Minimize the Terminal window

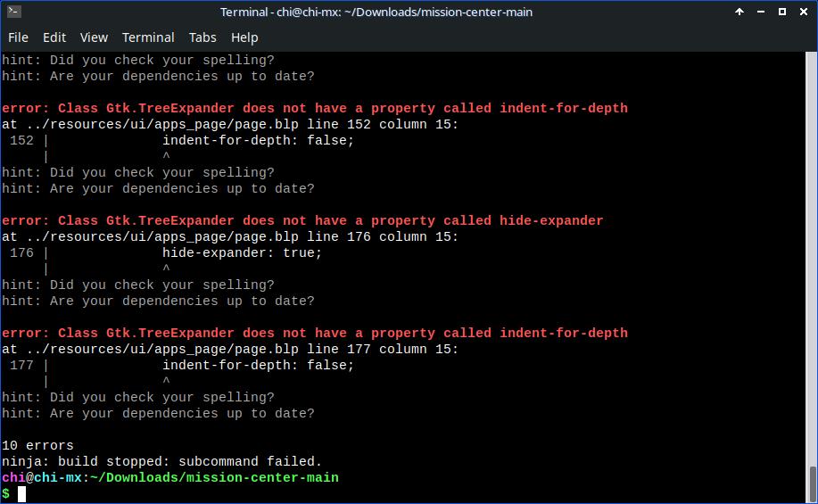pyautogui.click(x=761, y=12)
